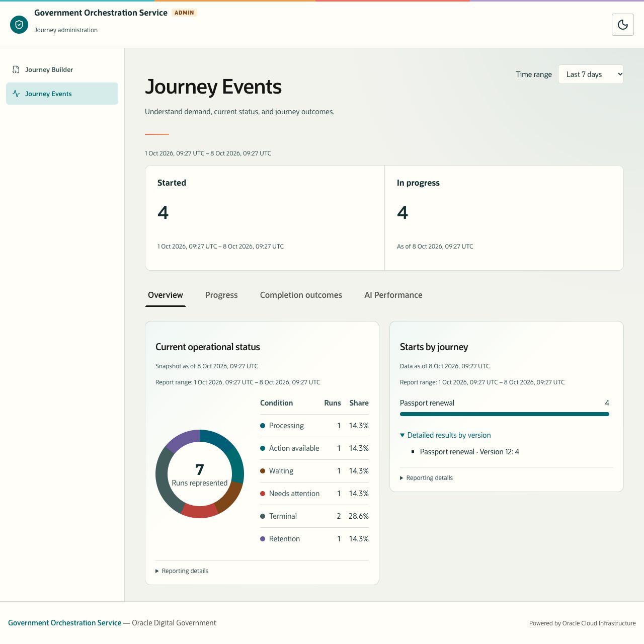Click the 'Powered by Oracle Cloud Infrastructure' text
644x644 pixels.
(x=583, y=623)
